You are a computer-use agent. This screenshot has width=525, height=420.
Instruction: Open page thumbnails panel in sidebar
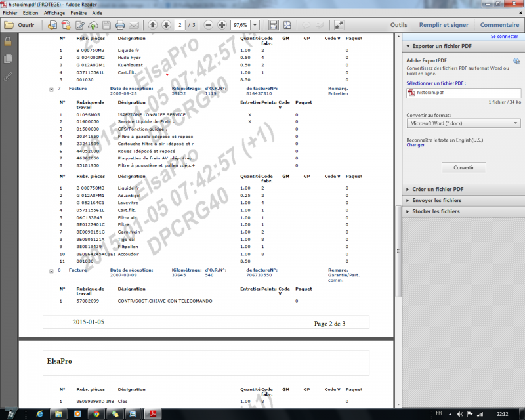click(8, 59)
